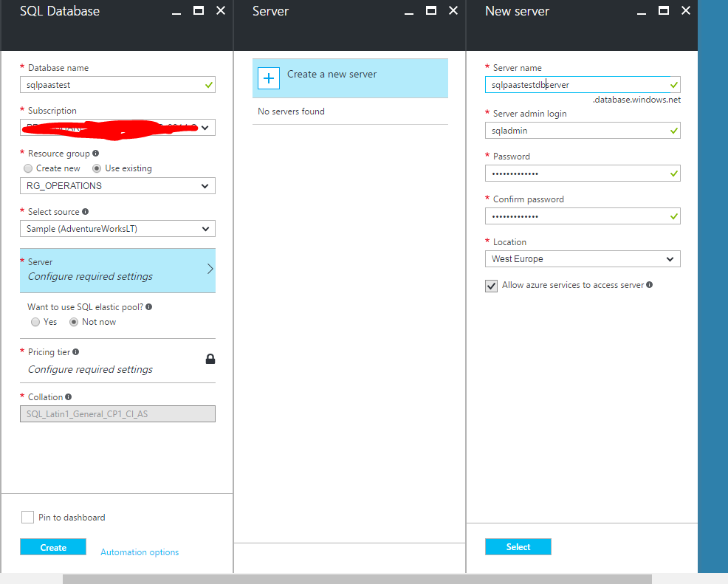The image size is (728, 584).
Task: Choose Yes for SQL elastic pool
Action: pos(35,321)
